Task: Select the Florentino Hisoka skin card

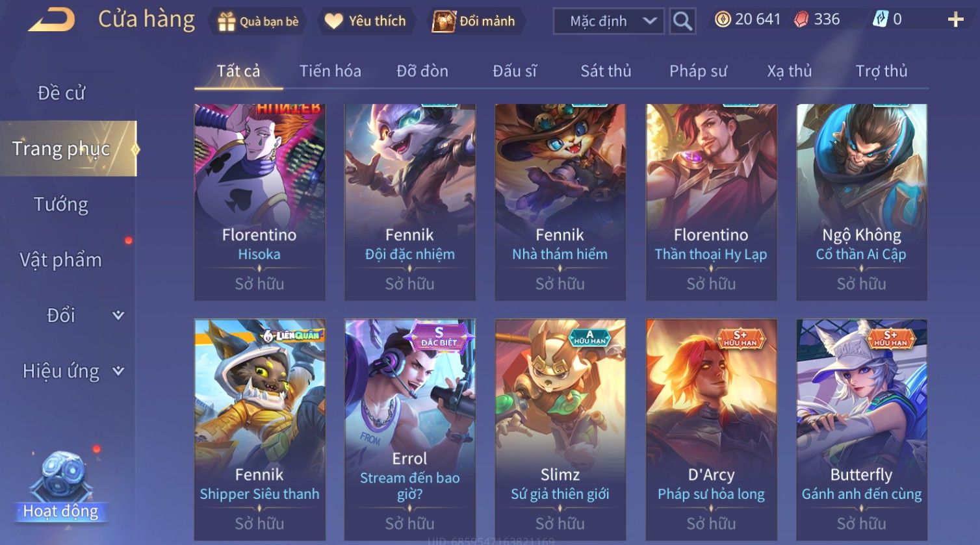Action: pyautogui.click(x=259, y=202)
